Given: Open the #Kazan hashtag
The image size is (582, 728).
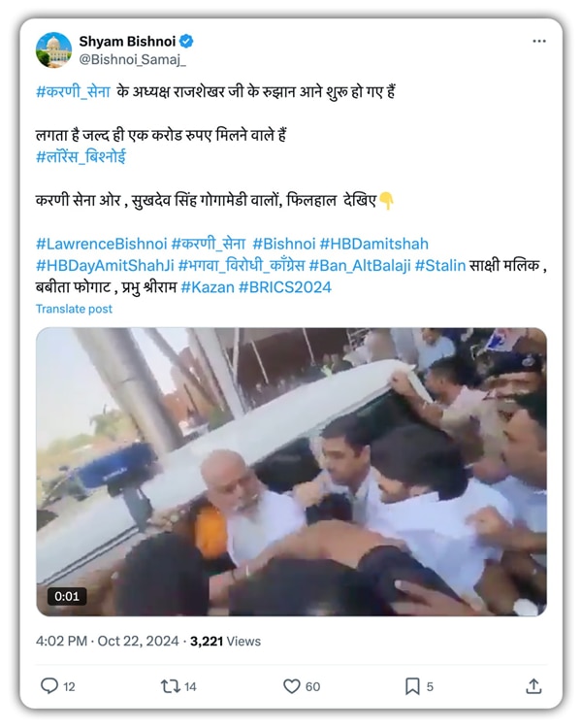Looking at the screenshot, I should point(208,287).
